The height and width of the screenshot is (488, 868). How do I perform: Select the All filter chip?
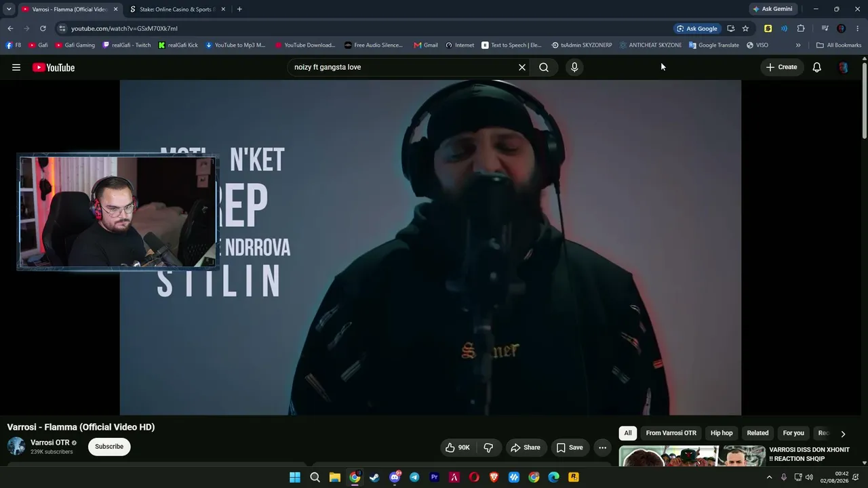tap(628, 433)
